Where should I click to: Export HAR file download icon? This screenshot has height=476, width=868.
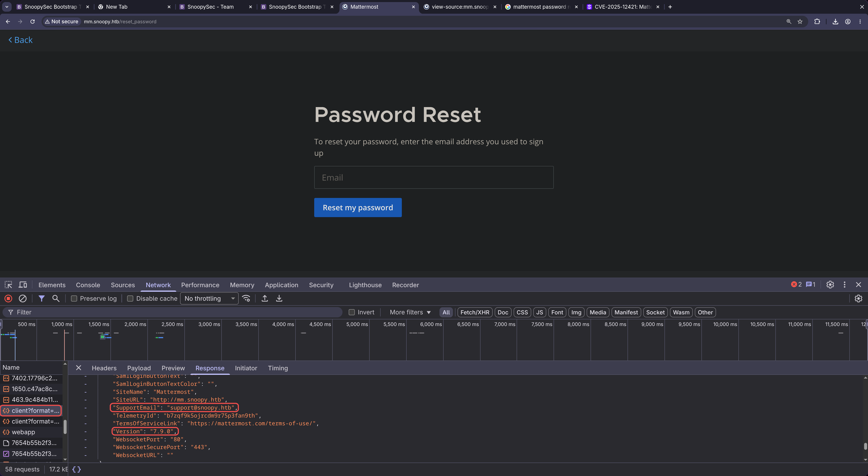coord(279,298)
